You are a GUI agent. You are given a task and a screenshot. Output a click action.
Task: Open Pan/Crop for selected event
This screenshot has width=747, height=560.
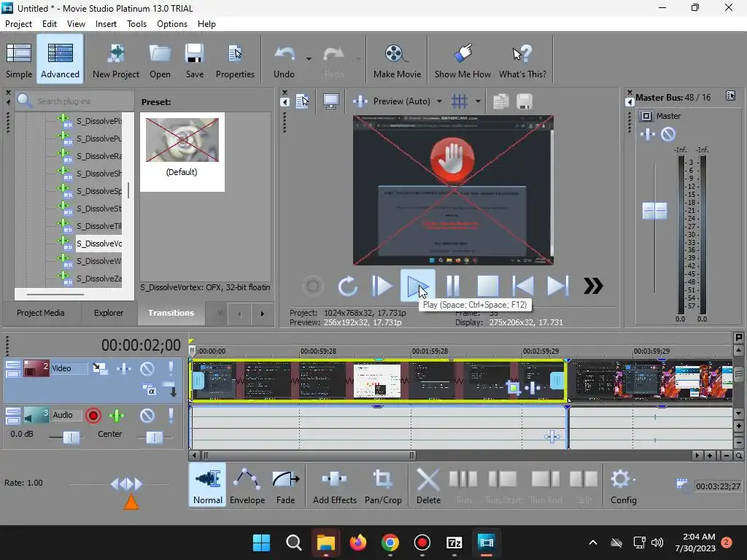[383, 485]
